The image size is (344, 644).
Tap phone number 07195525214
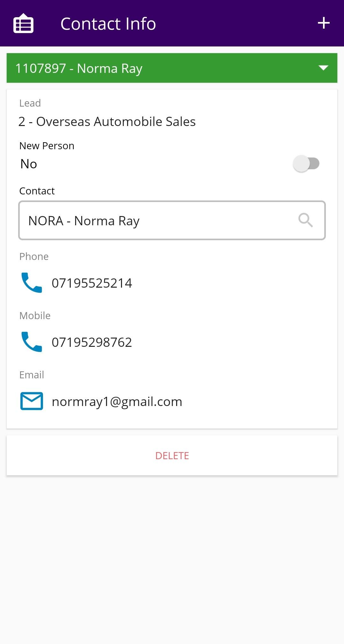[x=92, y=283]
